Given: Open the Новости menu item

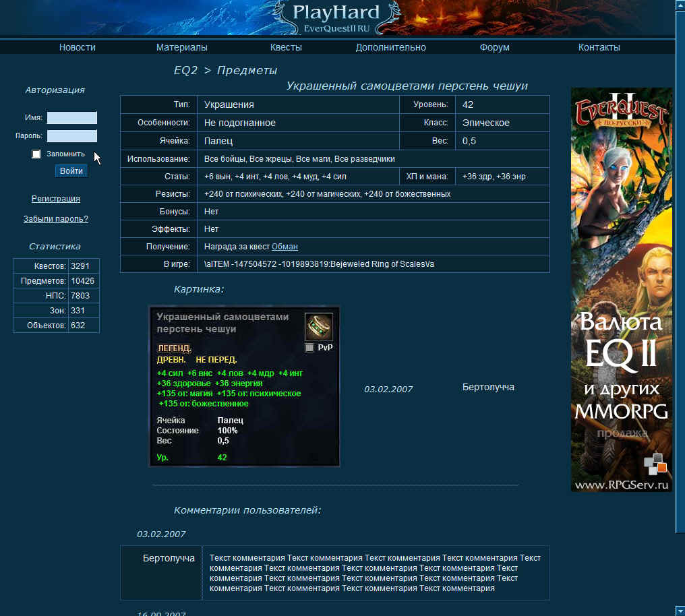Looking at the screenshot, I should [77, 47].
